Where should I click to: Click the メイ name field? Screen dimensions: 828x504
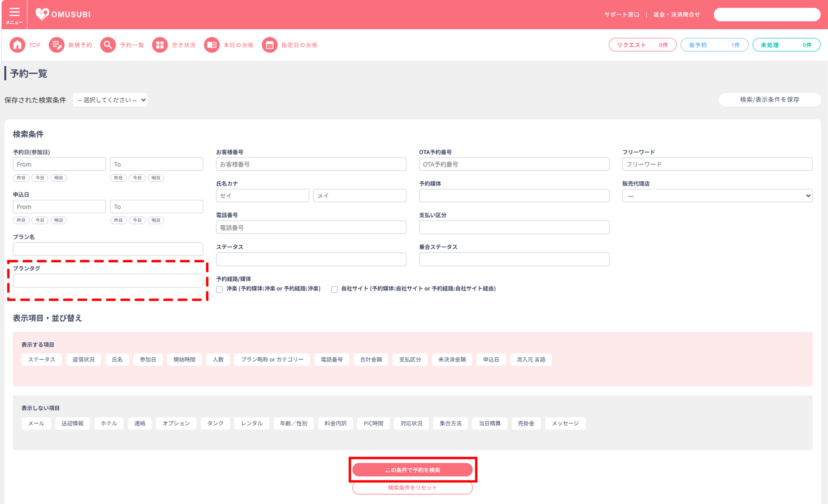pos(360,196)
